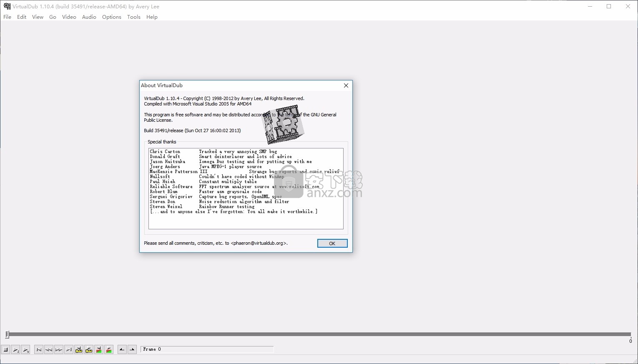Close the About VirtualDub dialog

[346, 85]
